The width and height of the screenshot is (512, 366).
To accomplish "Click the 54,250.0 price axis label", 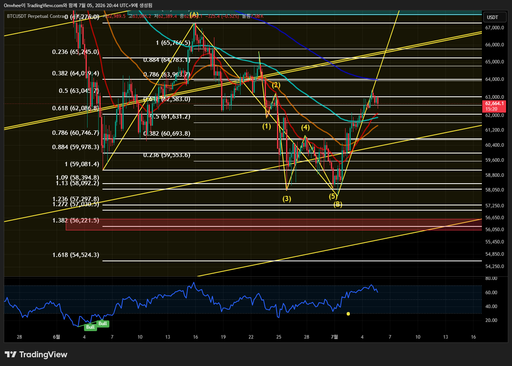I will (x=495, y=266).
